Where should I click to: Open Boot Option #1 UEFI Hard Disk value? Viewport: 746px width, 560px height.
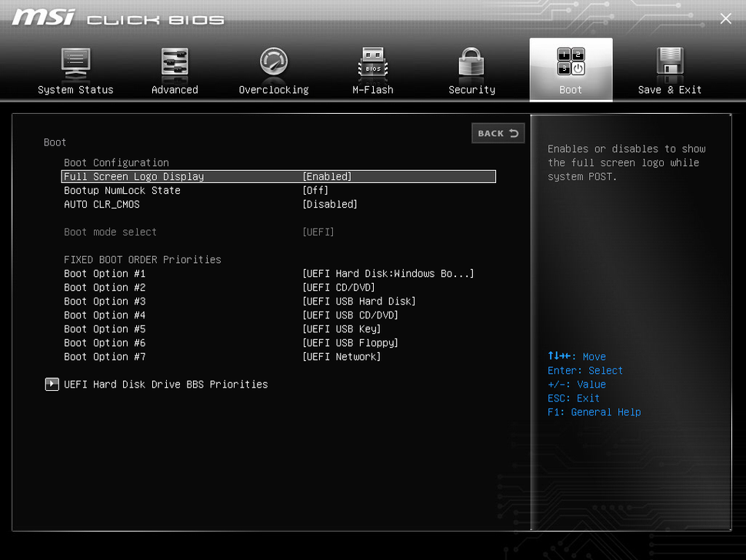pos(388,274)
